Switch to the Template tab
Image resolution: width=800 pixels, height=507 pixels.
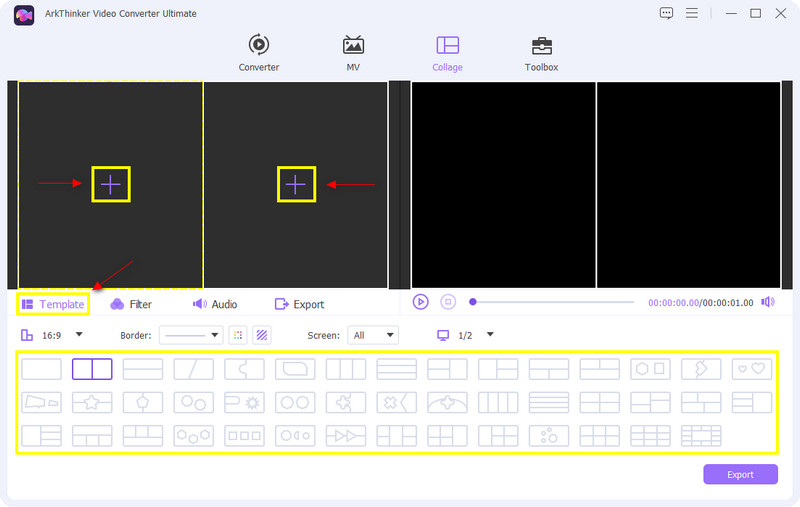point(53,304)
